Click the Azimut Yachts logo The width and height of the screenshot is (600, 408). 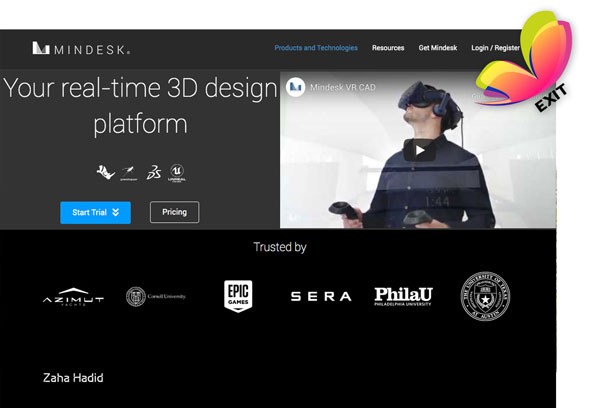pos(73,297)
